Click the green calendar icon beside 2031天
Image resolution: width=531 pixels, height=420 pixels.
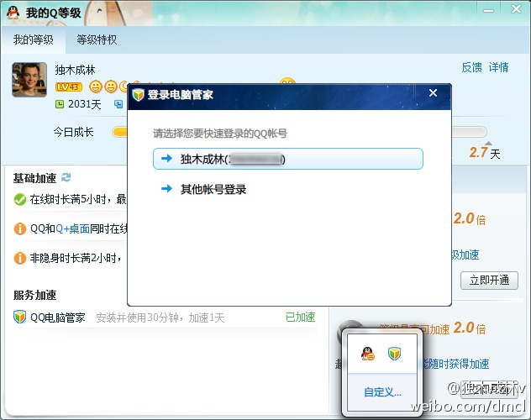point(60,104)
